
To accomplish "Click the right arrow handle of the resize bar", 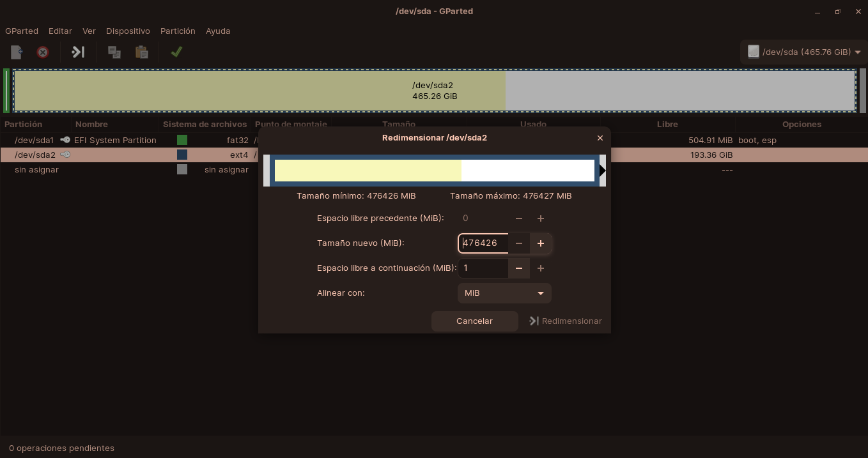I will pyautogui.click(x=602, y=171).
